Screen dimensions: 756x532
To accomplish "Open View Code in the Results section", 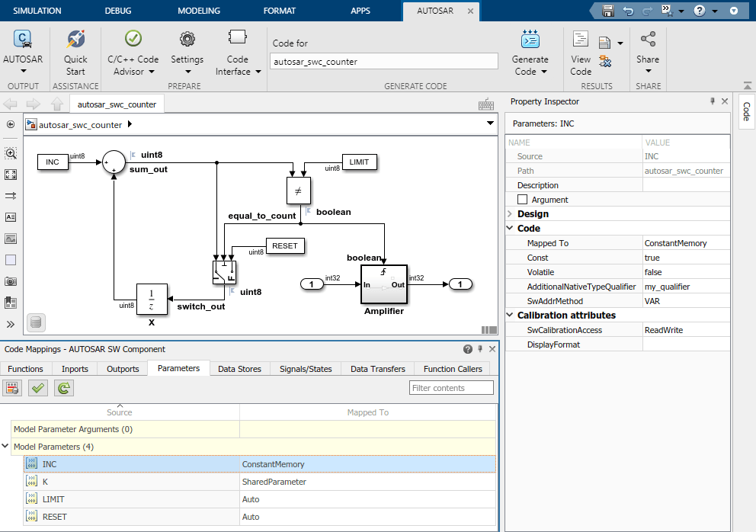I will click(x=581, y=40).
